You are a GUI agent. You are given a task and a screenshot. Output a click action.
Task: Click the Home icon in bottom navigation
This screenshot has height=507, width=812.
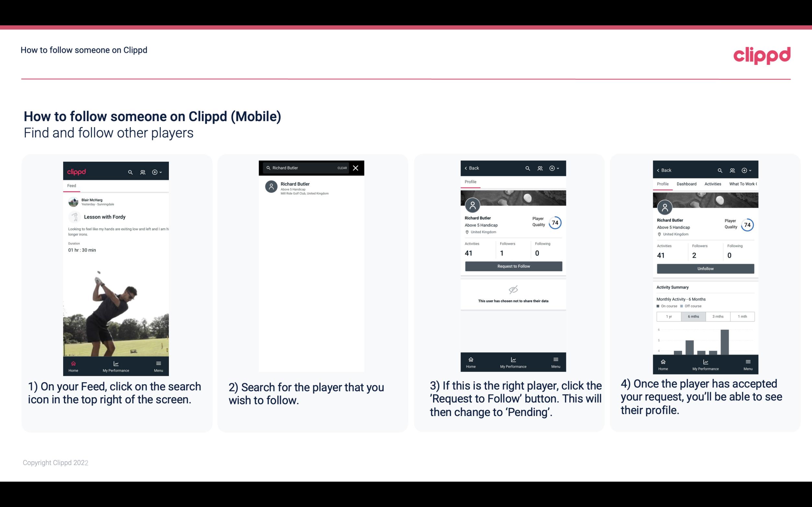74,363
